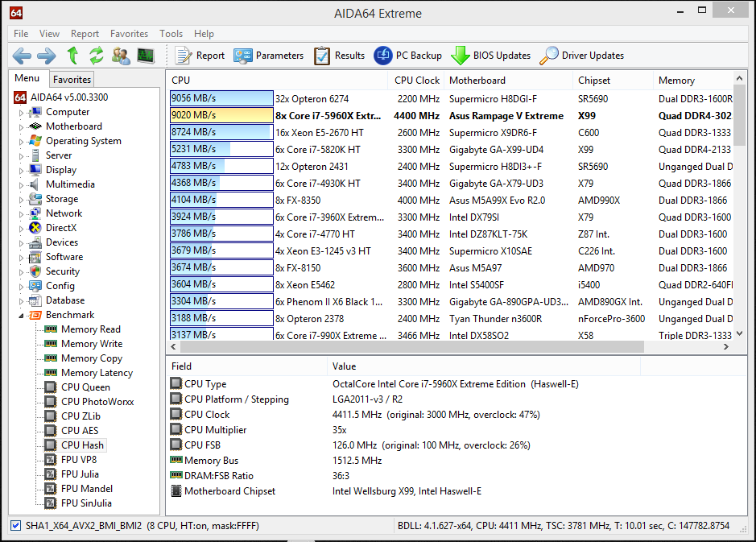
Task: Click the Memory Copy benchmark icon
Action: (x=51, y=358)
